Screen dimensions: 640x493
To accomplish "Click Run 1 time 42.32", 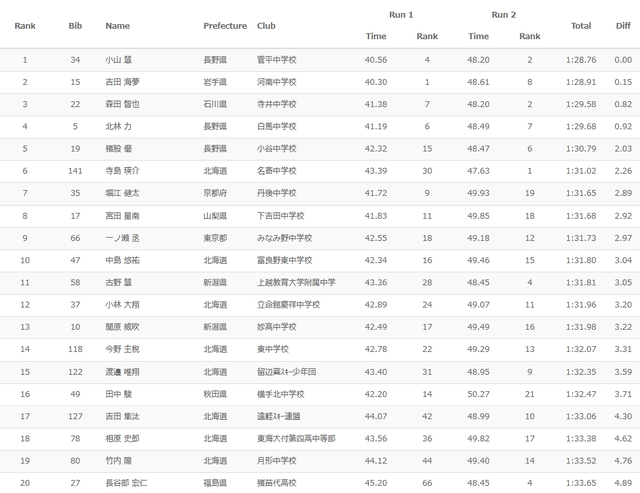I will 376,149.
